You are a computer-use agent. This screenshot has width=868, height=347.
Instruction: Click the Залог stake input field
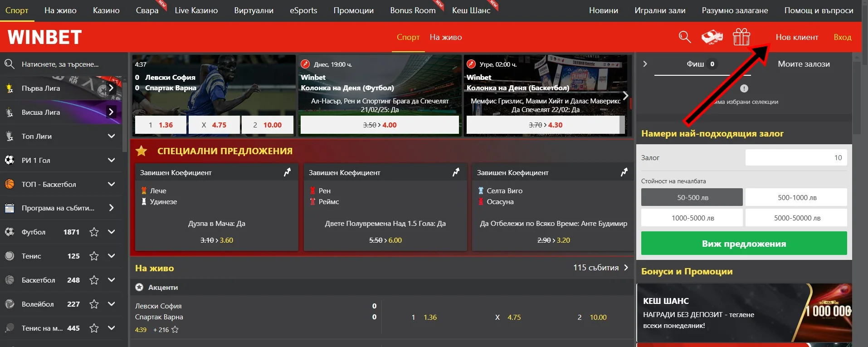coord(796,157)
